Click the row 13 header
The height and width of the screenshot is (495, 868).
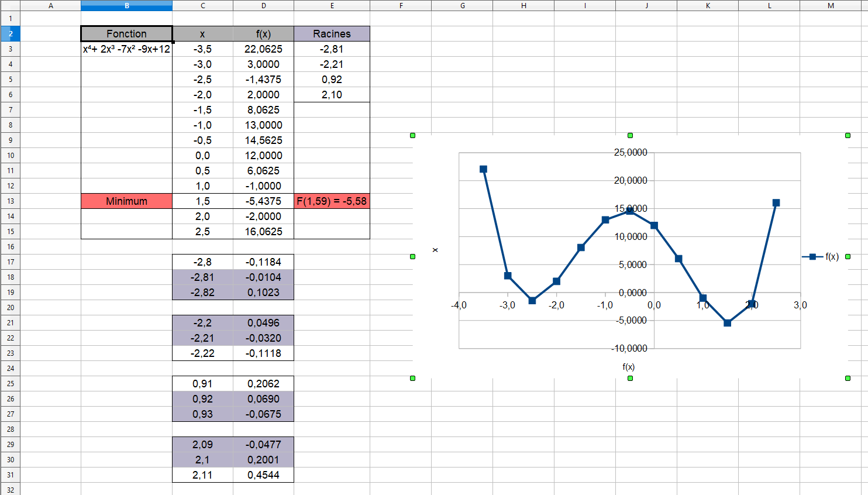(10, 201)
